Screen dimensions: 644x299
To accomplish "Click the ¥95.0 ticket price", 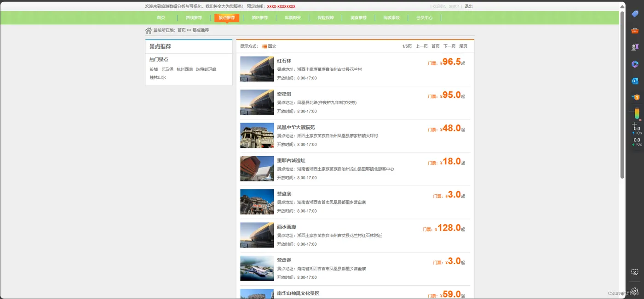I will coord(450,95).
